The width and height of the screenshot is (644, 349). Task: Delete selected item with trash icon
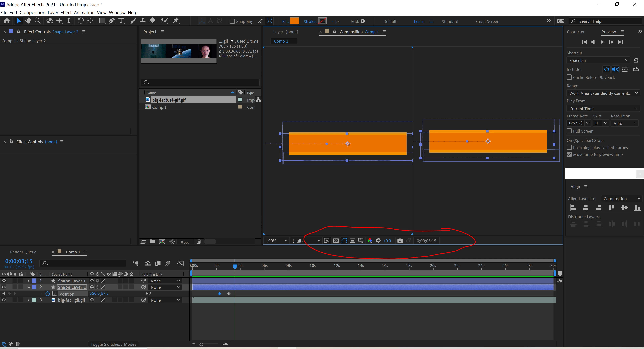[198, 242]
